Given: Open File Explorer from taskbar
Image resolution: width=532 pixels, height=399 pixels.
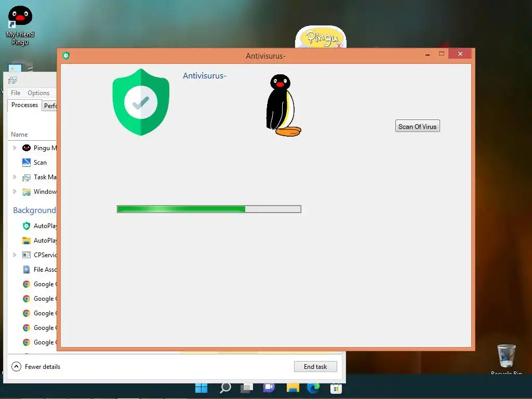Looking at the screenshot, I should pyautogui.click(x=292, y=388).
